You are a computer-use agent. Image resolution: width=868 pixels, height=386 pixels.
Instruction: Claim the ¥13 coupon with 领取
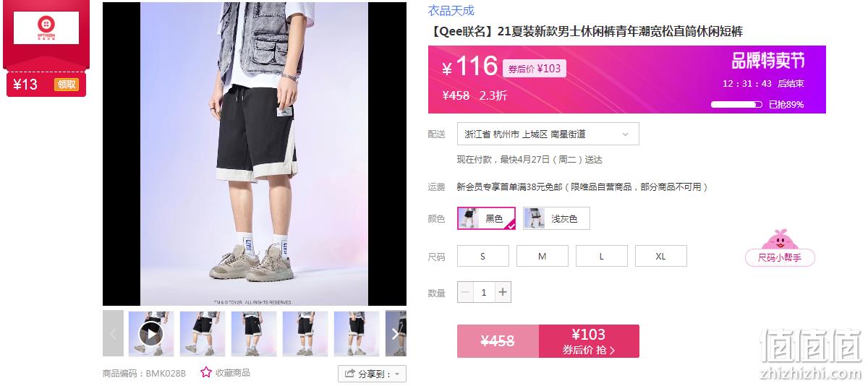tap(67, 85)
